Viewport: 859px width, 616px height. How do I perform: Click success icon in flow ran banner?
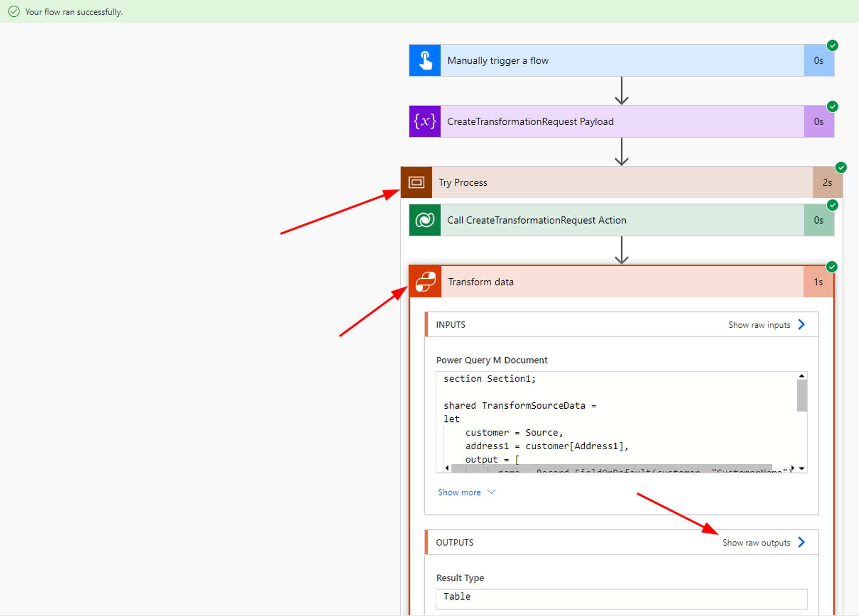click(14, 12)
